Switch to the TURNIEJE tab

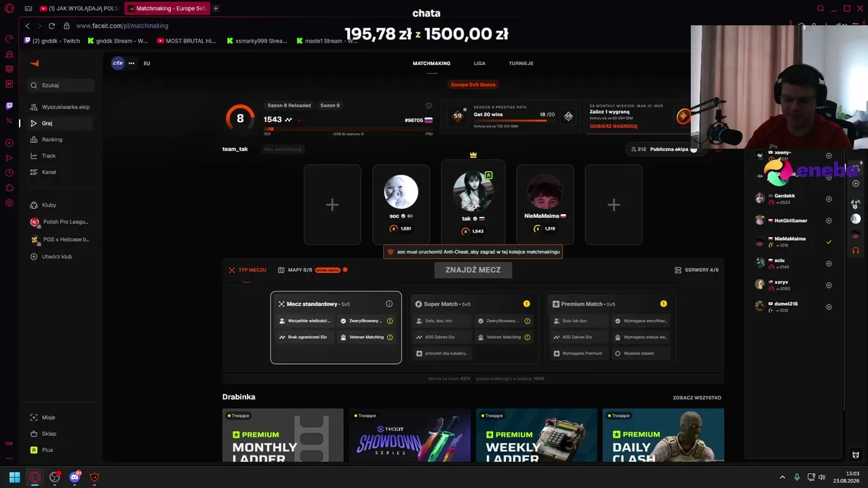click(x=521, y=63)
